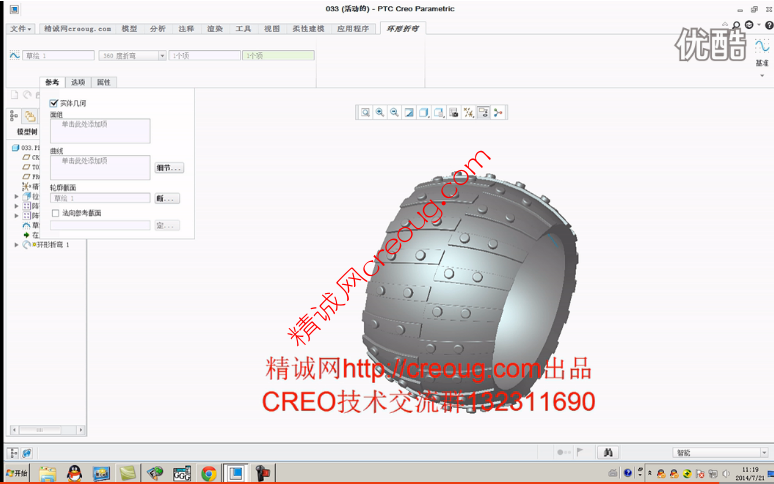Screen dimensions: 774x484
Task: Open the 360 度折弯 dropdown
Action: click(x=162, y=56)
